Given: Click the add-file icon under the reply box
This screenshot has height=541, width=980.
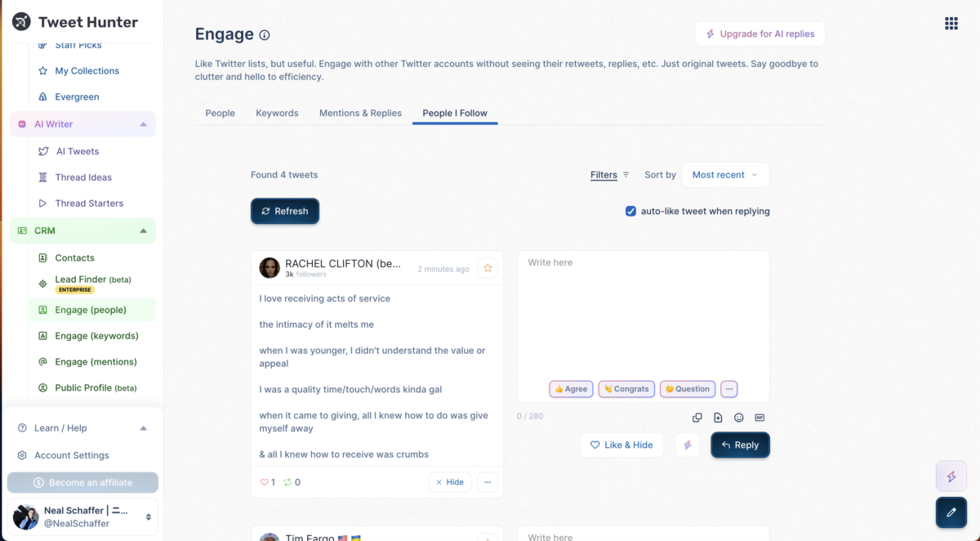Looking at the screenshot, I should click(718, 418).
